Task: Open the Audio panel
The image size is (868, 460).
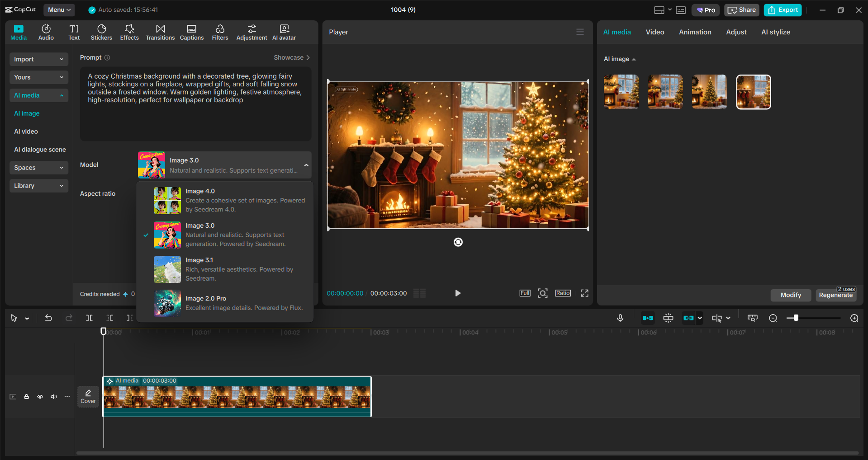Action: click(x=46, y=32)
